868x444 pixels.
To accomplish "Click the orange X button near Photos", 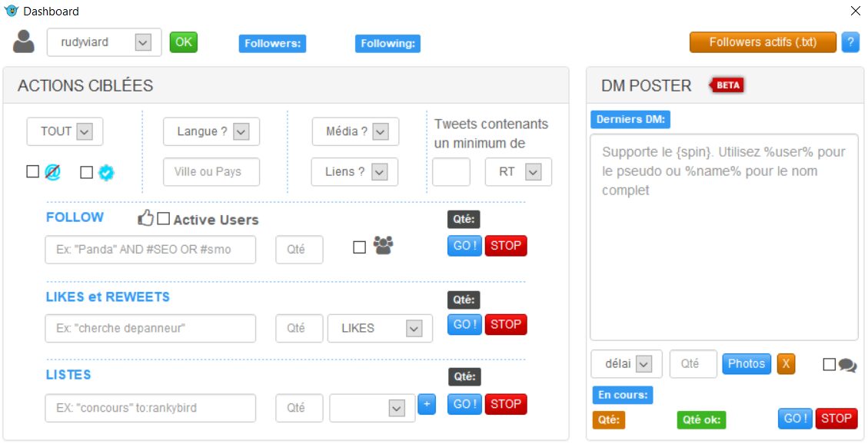I will [786, 363].
